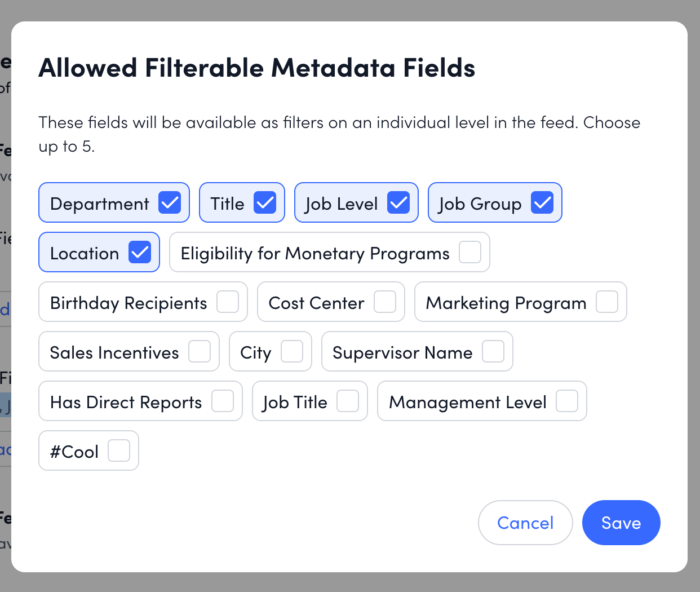This screenshot has width=700, height=592.
Task: Check the Sales Incentives box
Action: coord(200,351)
